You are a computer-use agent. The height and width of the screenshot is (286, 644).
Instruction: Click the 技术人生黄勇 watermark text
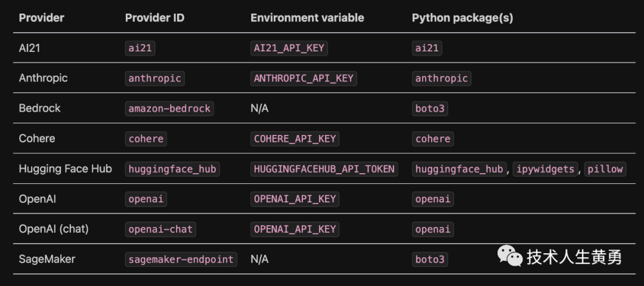[x=574, y=257]
